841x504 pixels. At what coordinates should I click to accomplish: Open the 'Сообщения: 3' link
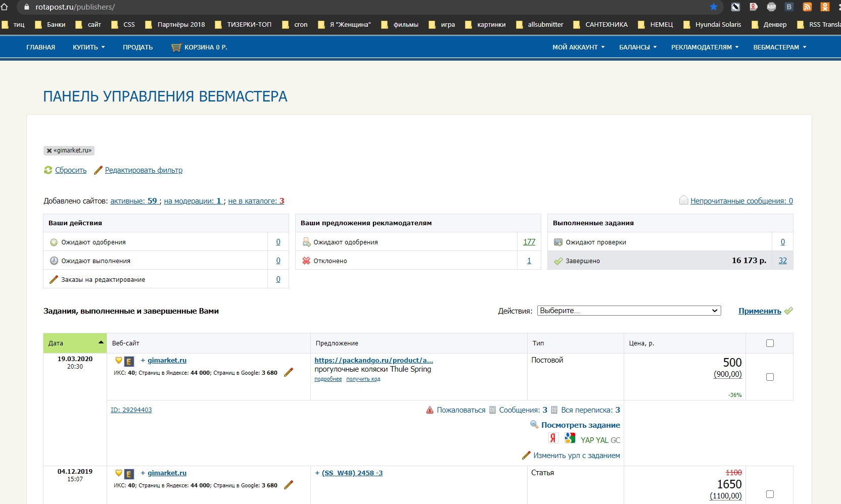pos(523,410)
